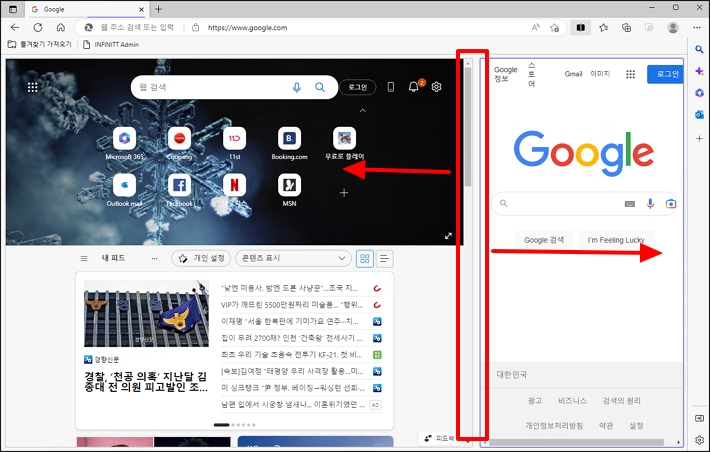Expand the background image view
710x452 pixels.
448,236
